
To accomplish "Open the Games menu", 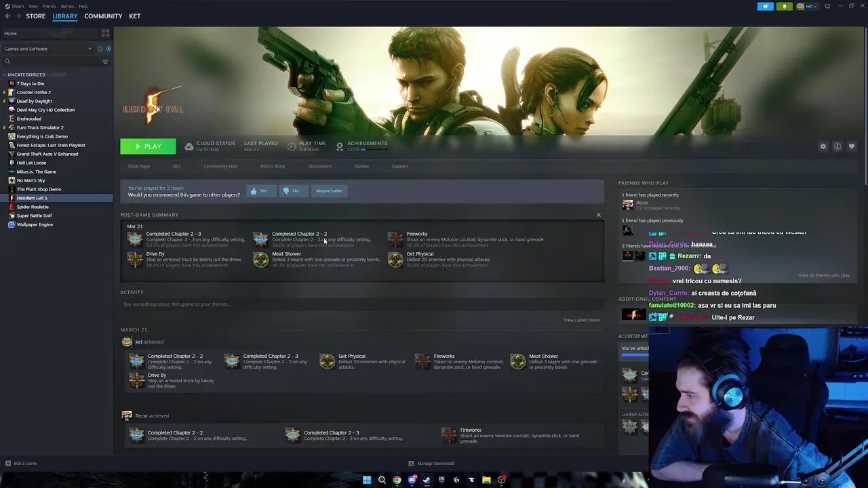I will 67,6.
